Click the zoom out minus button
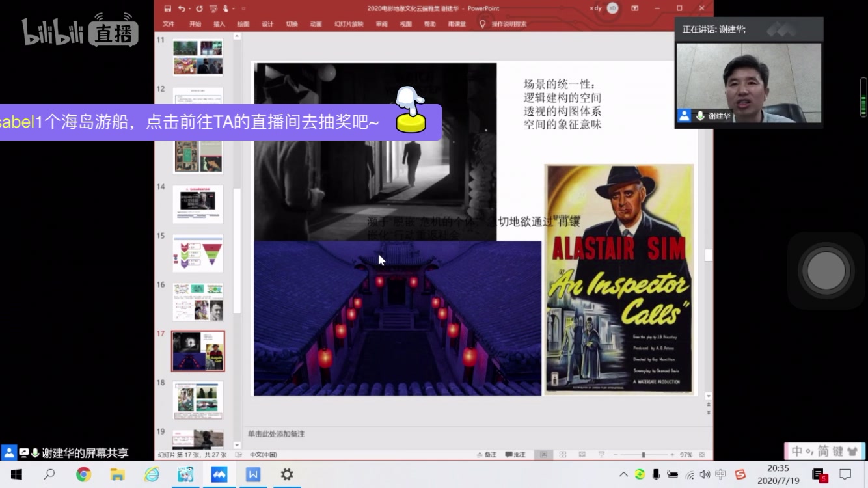 coord(616,455)
